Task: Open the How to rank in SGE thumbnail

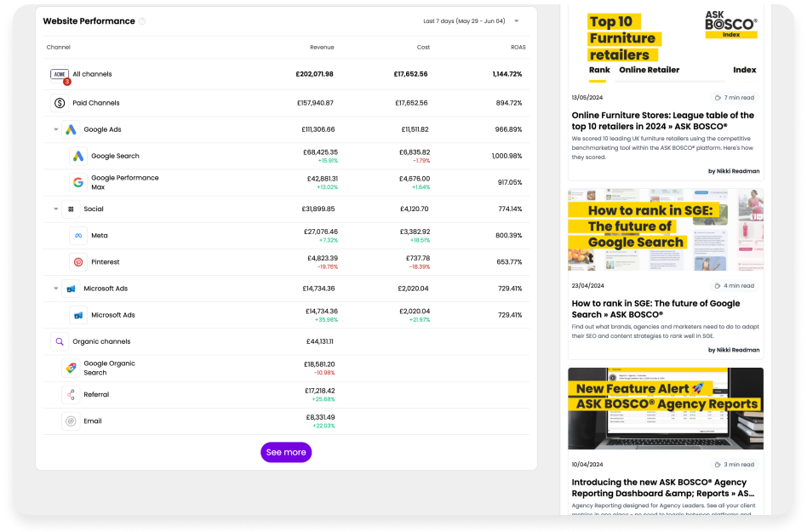Action: [x=666, y=230]
